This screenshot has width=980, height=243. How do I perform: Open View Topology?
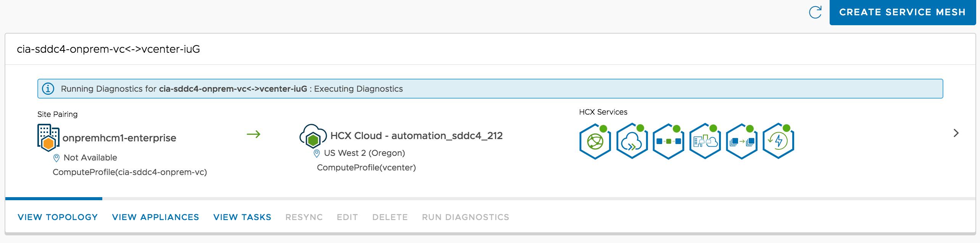coord(58,217)
